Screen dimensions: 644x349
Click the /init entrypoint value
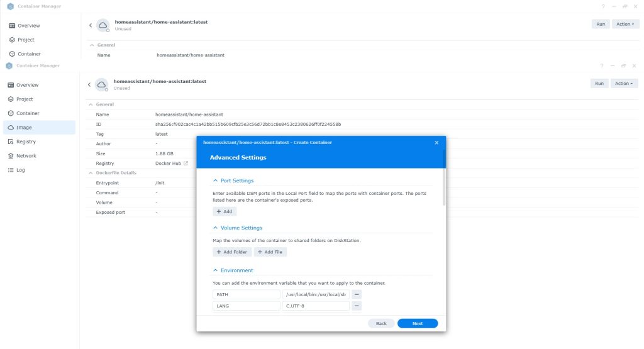(160, 183)
